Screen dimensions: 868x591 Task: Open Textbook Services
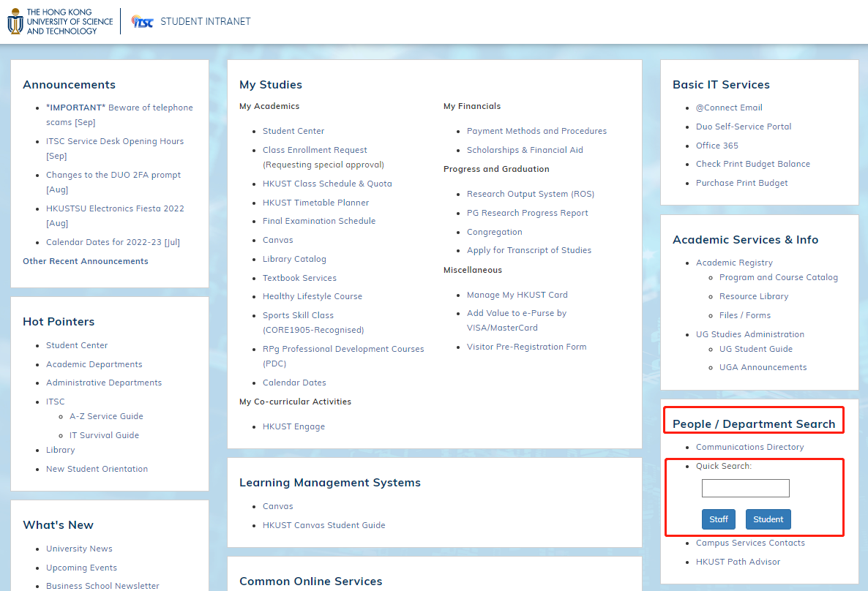click(x=299, y=278)
